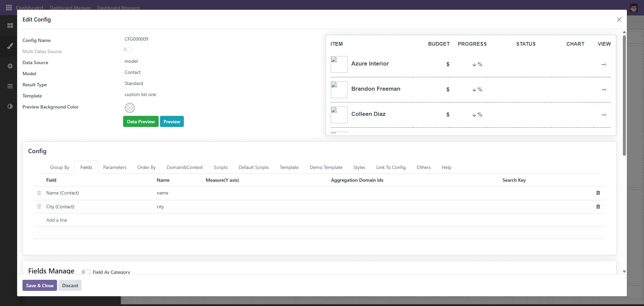Delete the City (Contact) field row
The height and width of the screenshot is (306, 644).
coord(598,207)
